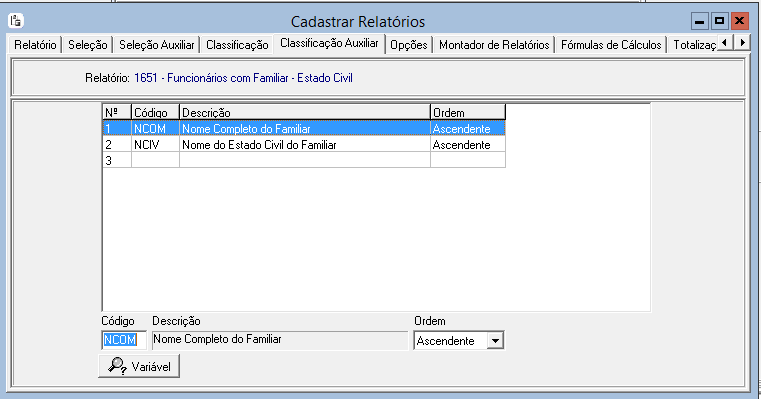Select empty row number 3

(304, 160)
